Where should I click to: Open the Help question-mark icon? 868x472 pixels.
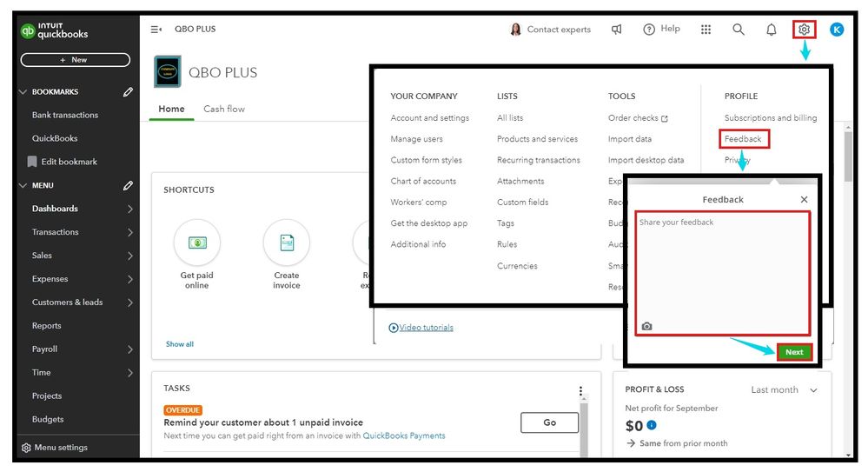tap(649, 30)
